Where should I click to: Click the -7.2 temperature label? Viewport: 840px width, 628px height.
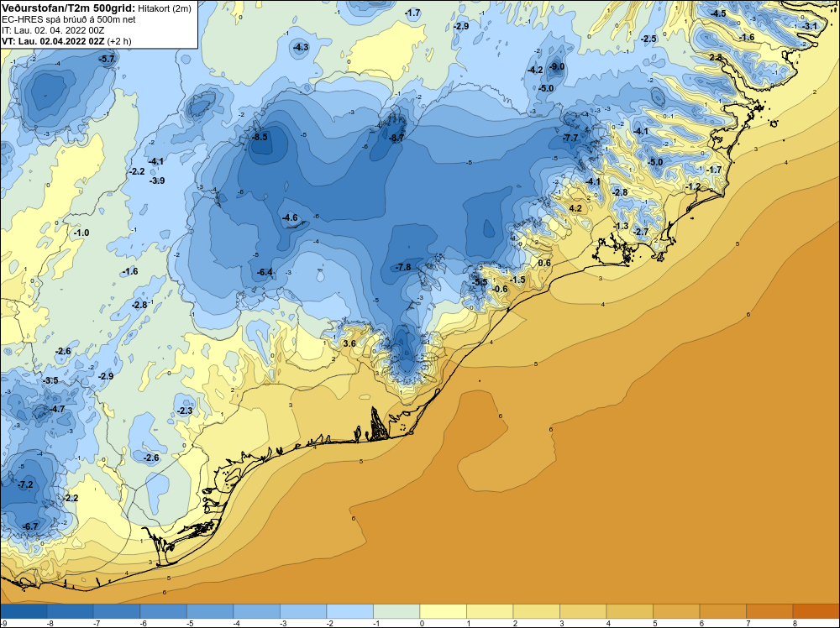click(x=24, y=484)
